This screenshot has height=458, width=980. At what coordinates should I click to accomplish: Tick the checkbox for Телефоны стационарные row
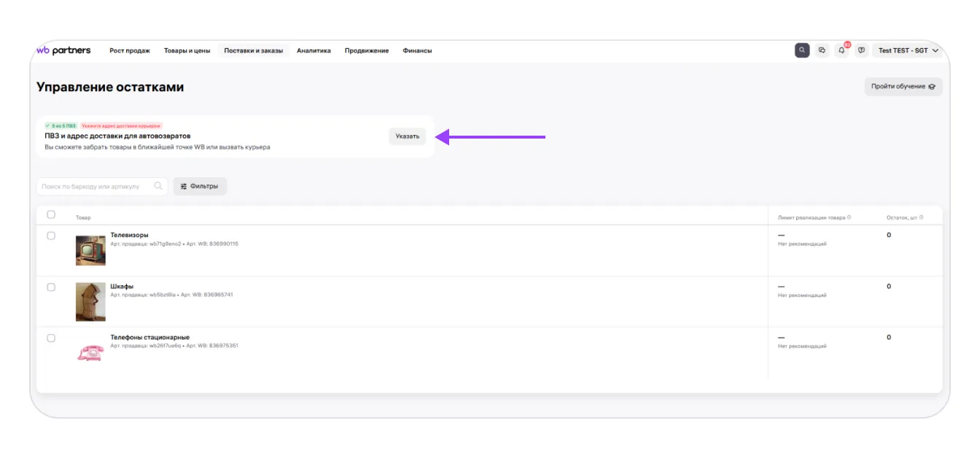(x=51, y=338)
